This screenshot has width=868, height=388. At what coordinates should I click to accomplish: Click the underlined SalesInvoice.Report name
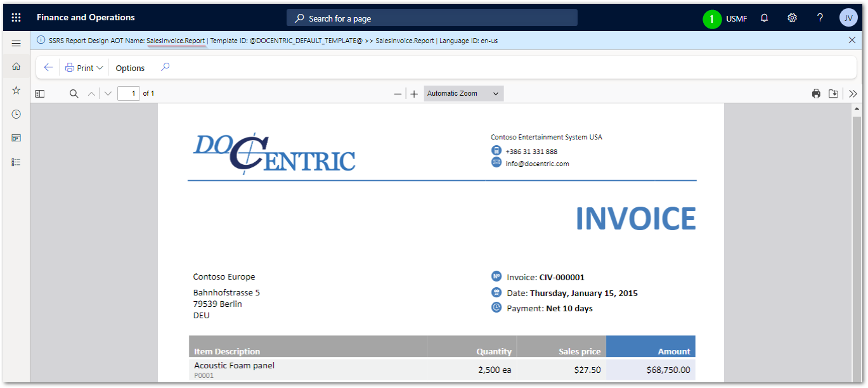pos(176,41)
